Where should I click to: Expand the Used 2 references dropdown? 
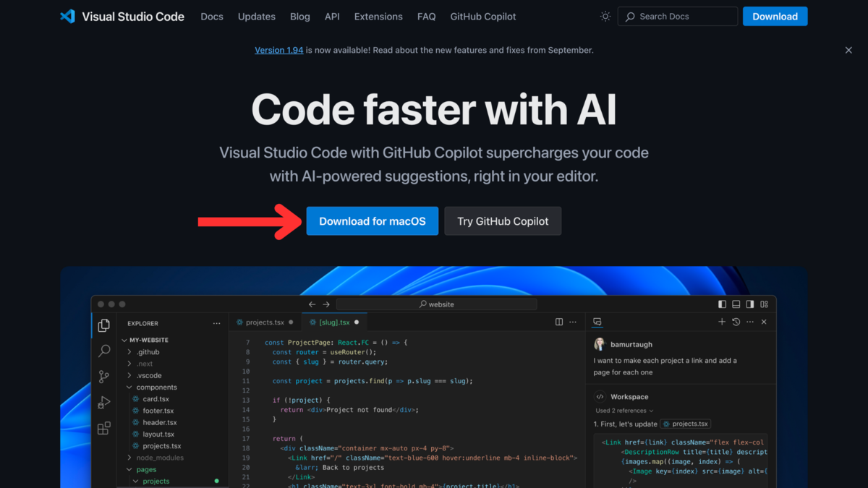pos(624,411)
